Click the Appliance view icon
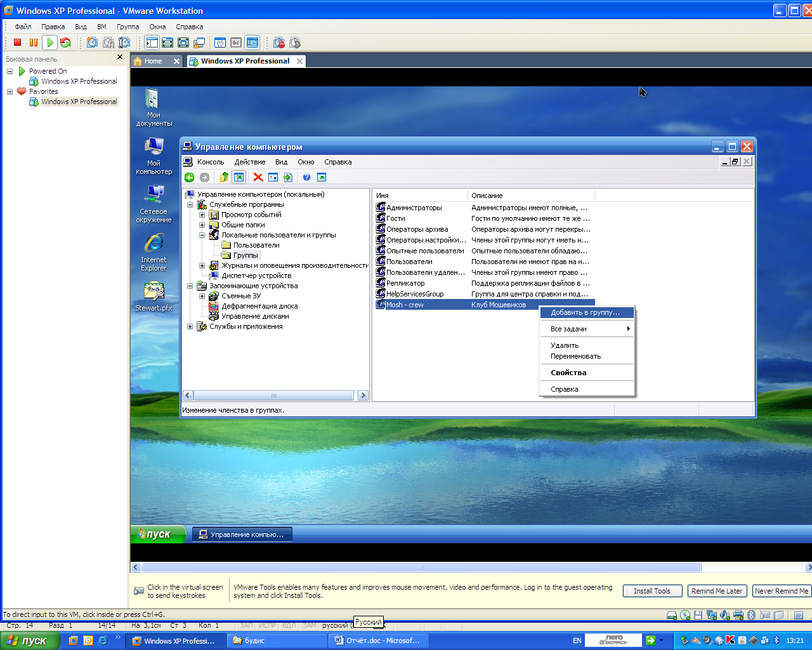This screenshot has height=650, width=812. (x=236, y=43)
